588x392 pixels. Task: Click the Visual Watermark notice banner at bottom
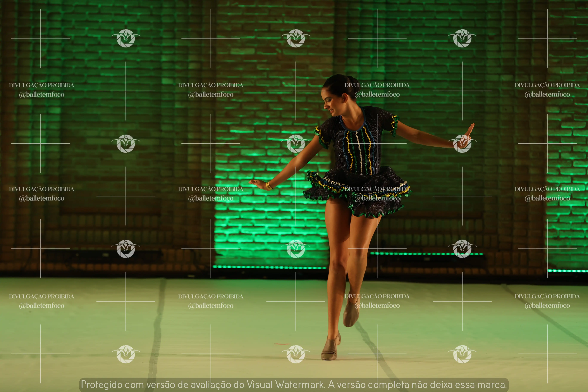click(294, 384)
